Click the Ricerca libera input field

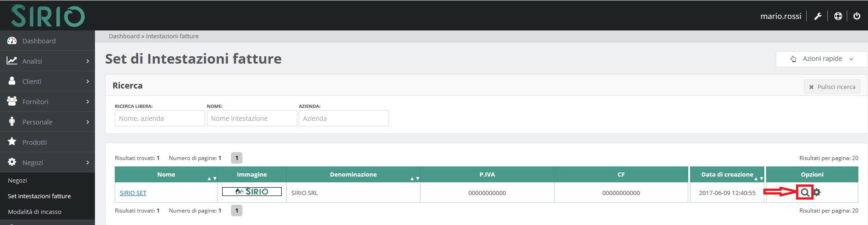point(159,118)
